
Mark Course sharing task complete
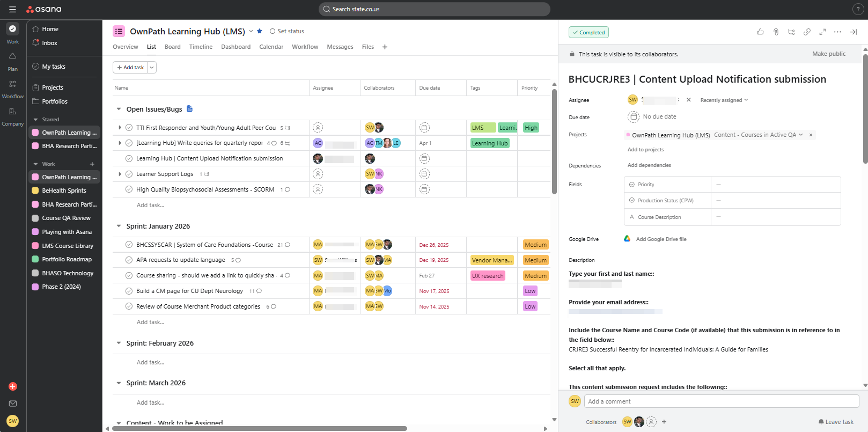pyautogui.click(x=129, y=275)
